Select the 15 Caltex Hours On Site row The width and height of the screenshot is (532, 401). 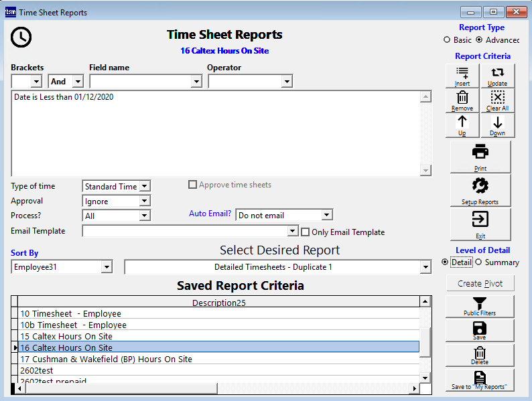coord(66,336)
